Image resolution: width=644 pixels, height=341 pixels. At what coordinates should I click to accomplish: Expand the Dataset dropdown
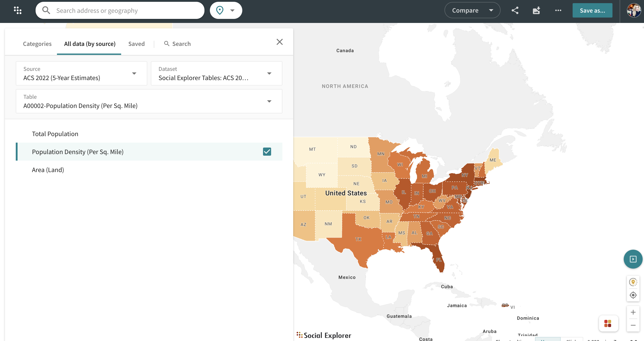216,74
